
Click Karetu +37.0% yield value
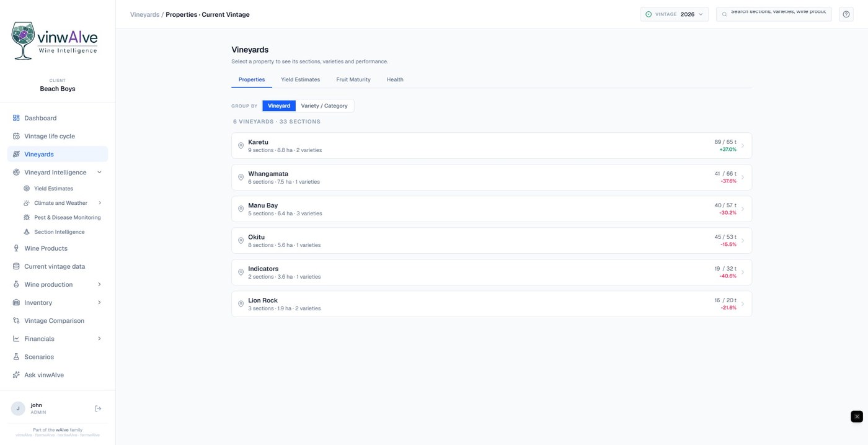(x=728, y=150)
